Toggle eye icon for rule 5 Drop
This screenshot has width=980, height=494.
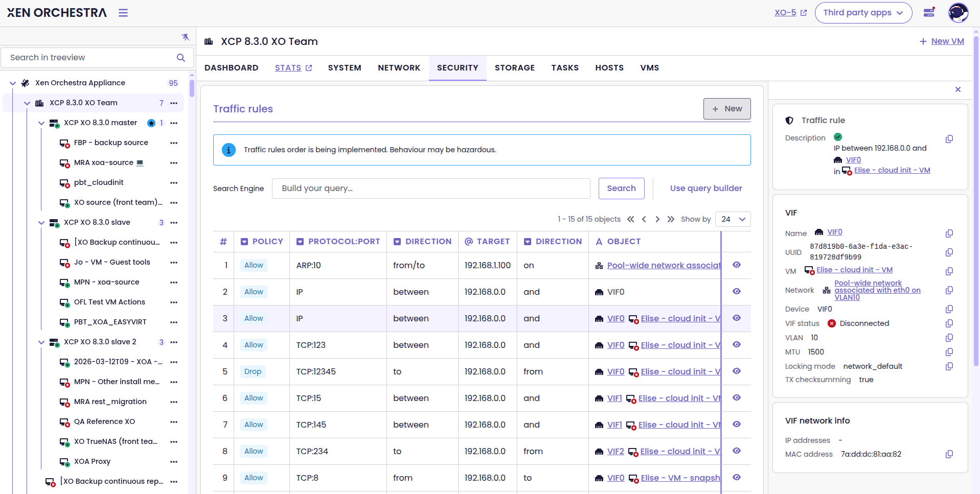point(736,371)
